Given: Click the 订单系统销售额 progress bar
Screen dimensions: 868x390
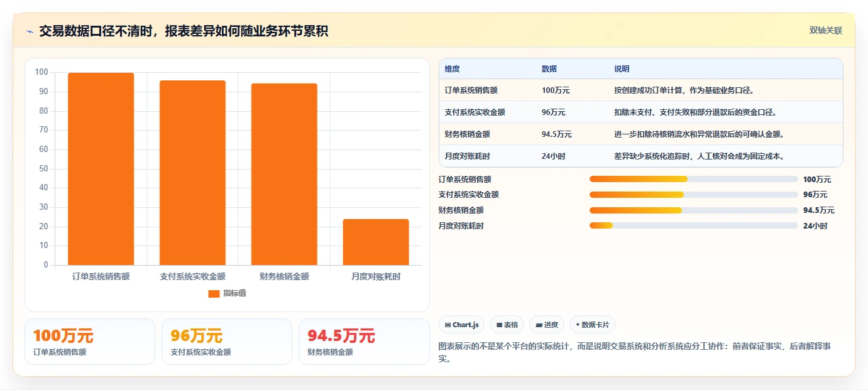Looking at the screenshot, I should tap(694, 179).
